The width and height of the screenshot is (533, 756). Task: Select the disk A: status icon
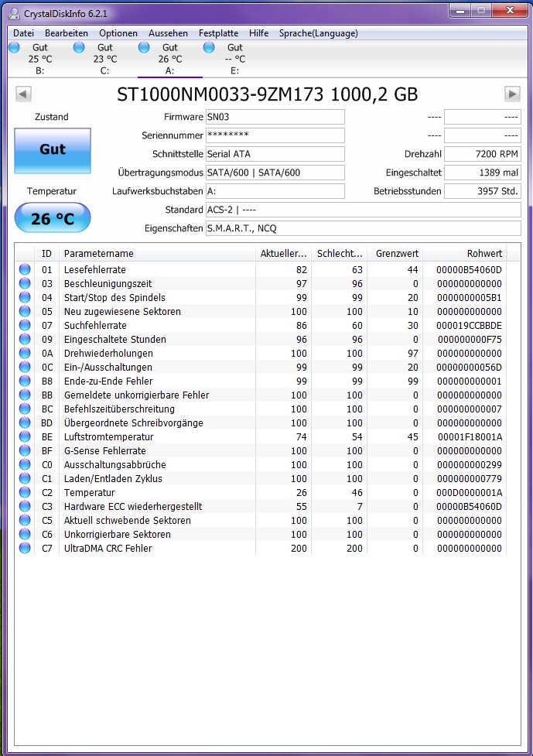point(144,47)
